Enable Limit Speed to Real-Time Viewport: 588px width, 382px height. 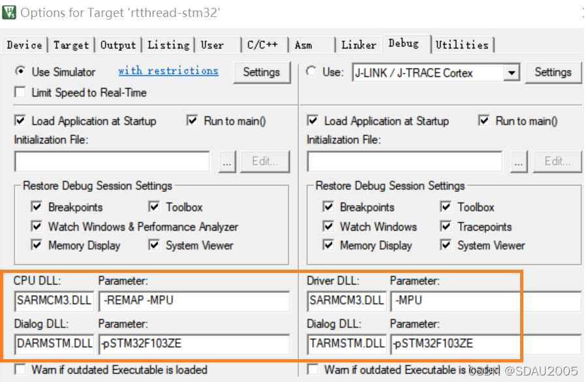click(20, 91)
